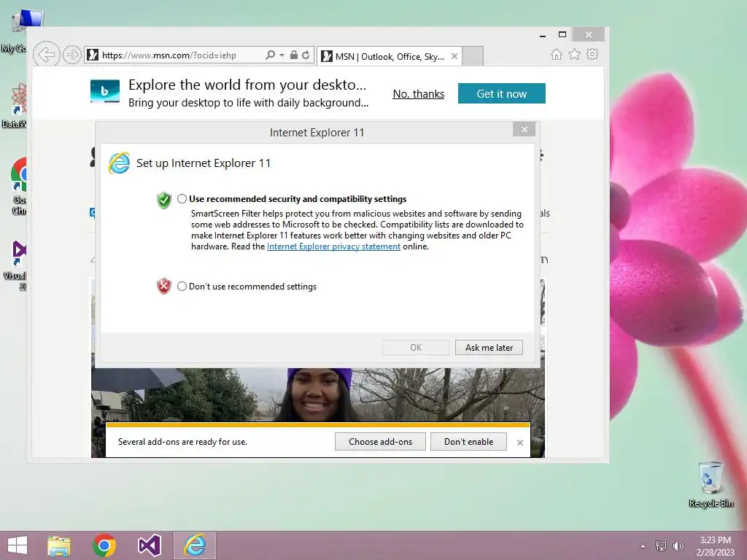The height and width of the screenshot is (560, 747).
Task: Open Visual Studio from taskbar
Action: point(149,545)
